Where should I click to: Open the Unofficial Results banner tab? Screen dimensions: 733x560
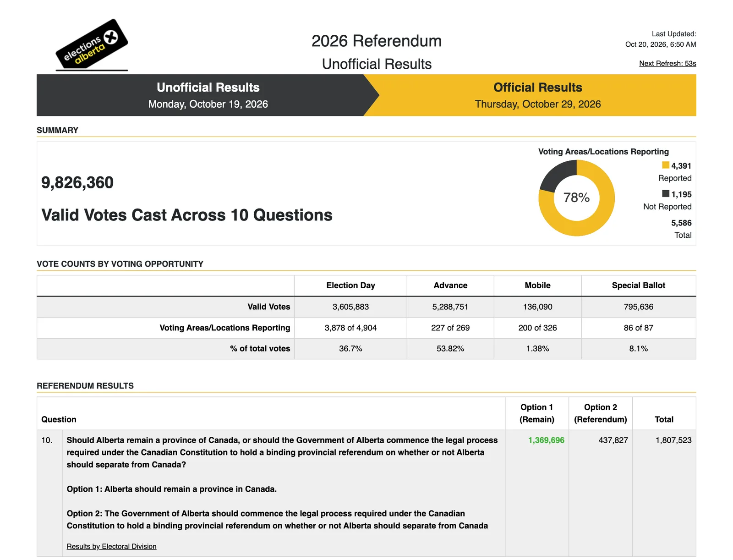(x=208, y=95)
